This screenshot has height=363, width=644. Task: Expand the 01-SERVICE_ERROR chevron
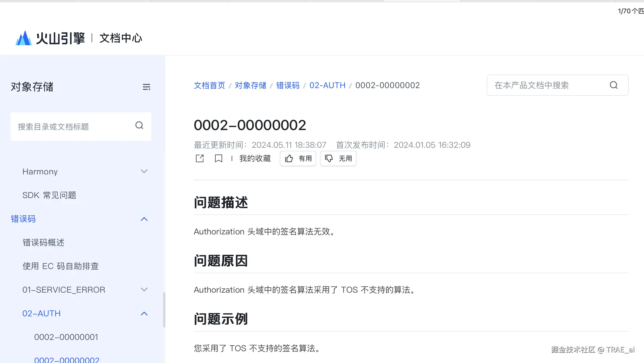(144, 290)
